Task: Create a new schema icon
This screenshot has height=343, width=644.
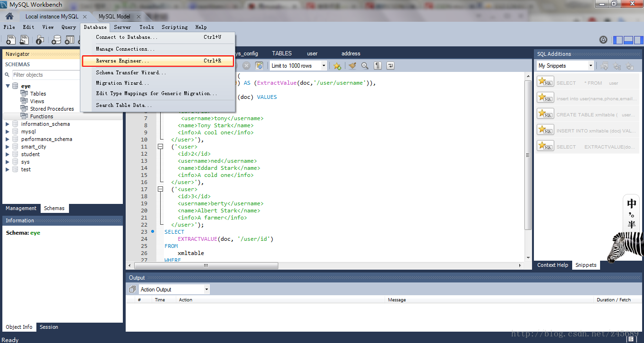Action: click(56, 40)
